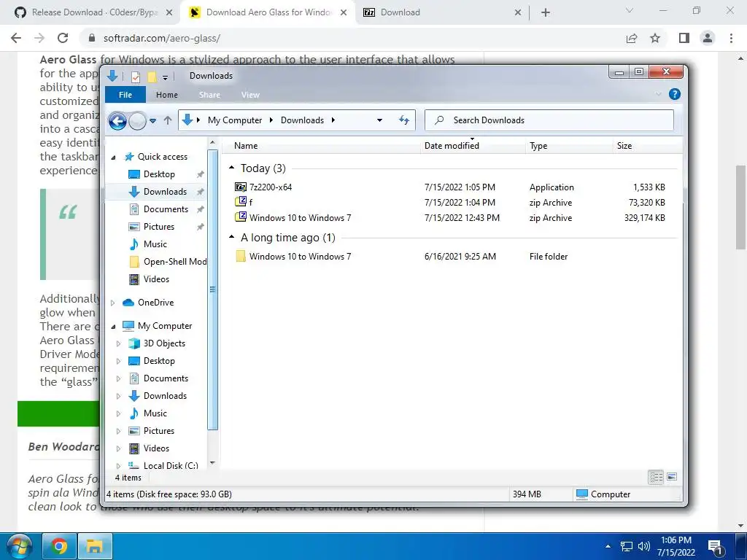The height and width of the screenshot is (560, 747).
Task: Open Chrome's three-dot menu
Action: coord(731,38)
